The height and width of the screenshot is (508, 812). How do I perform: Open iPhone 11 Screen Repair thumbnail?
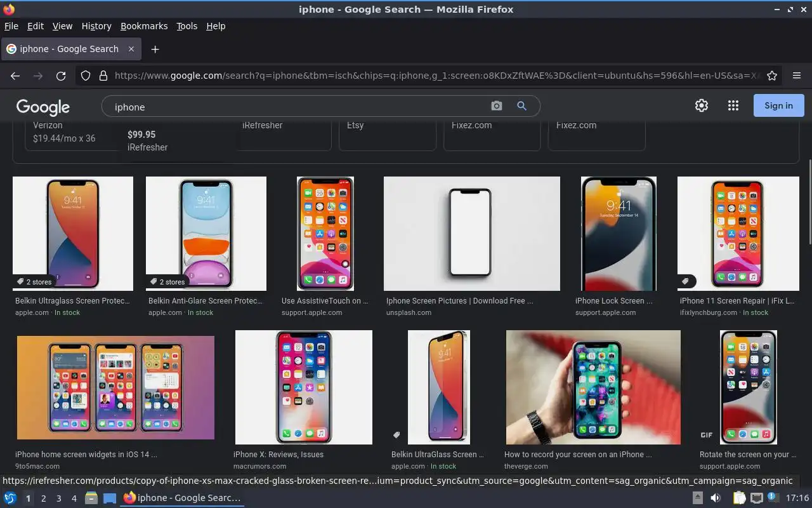click(738, 234)
